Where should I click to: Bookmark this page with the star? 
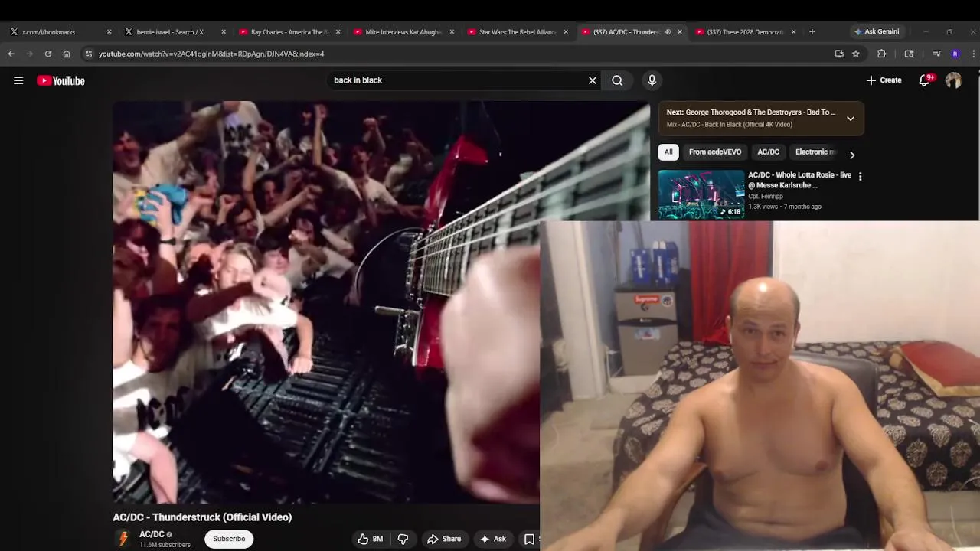tap(856, 54)
